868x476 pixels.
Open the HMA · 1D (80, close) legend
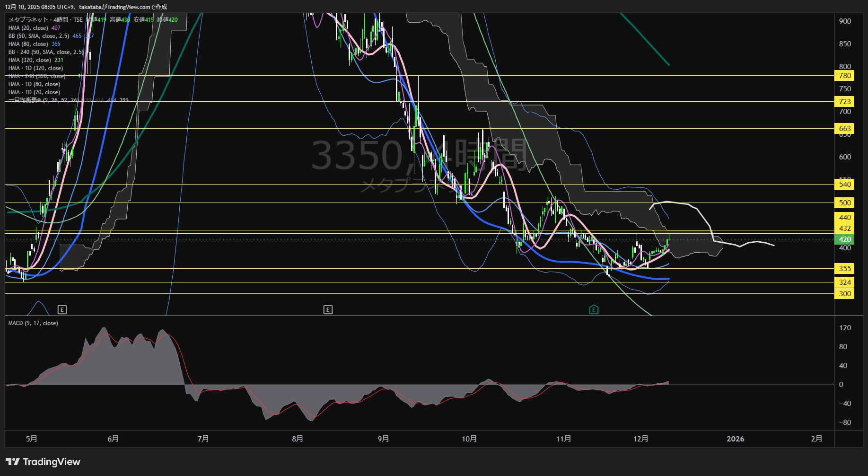pyautogui.click(x=34, y=84)
